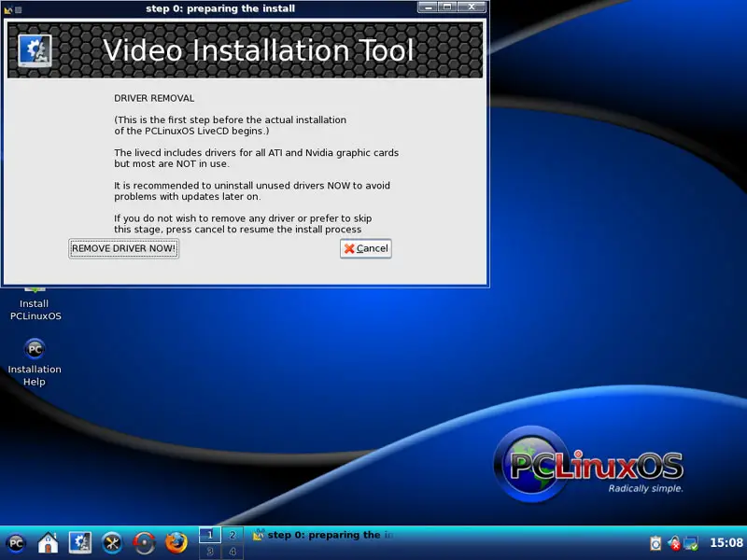Switch to virtual desktop 2
Image resolution: width=747 pixels, height=560 pixels.
coord(232,535)
